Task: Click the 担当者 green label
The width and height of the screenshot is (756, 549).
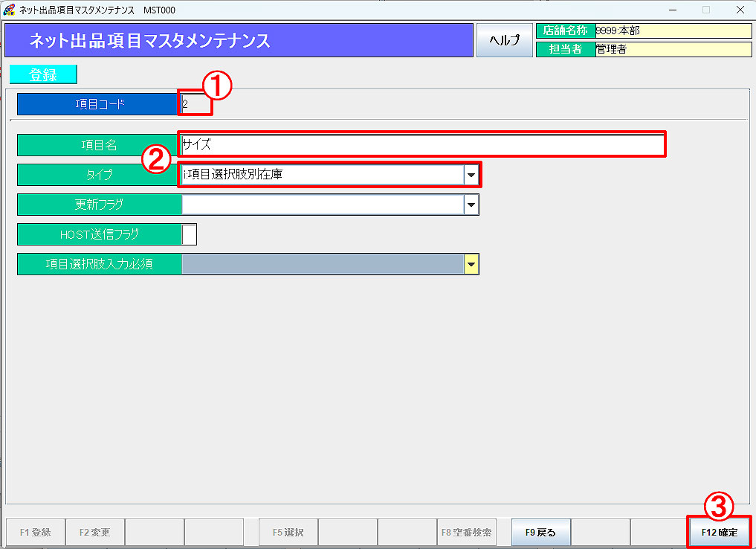Action: (x=566, y=49)
